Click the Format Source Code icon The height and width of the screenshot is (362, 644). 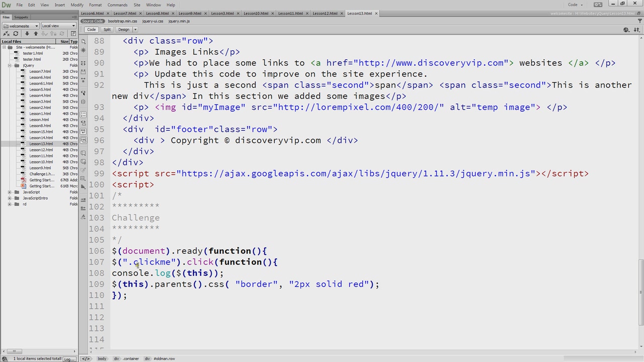84,217
